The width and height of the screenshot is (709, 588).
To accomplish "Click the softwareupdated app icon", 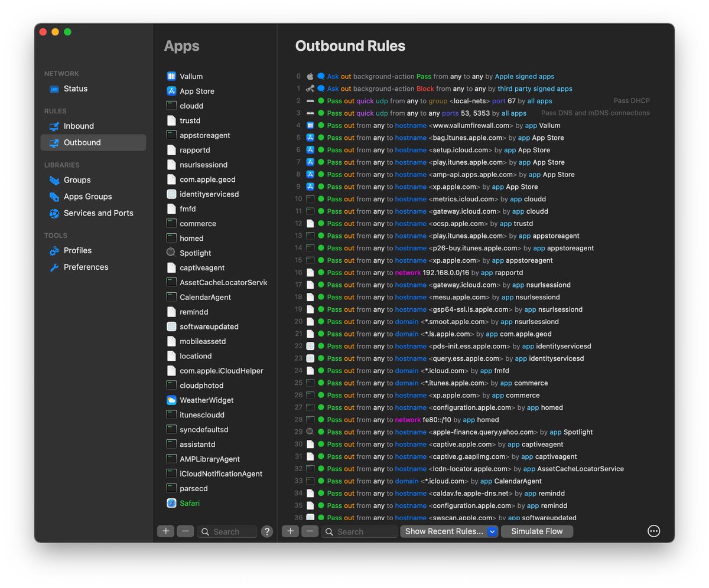I will pos(171,326).
